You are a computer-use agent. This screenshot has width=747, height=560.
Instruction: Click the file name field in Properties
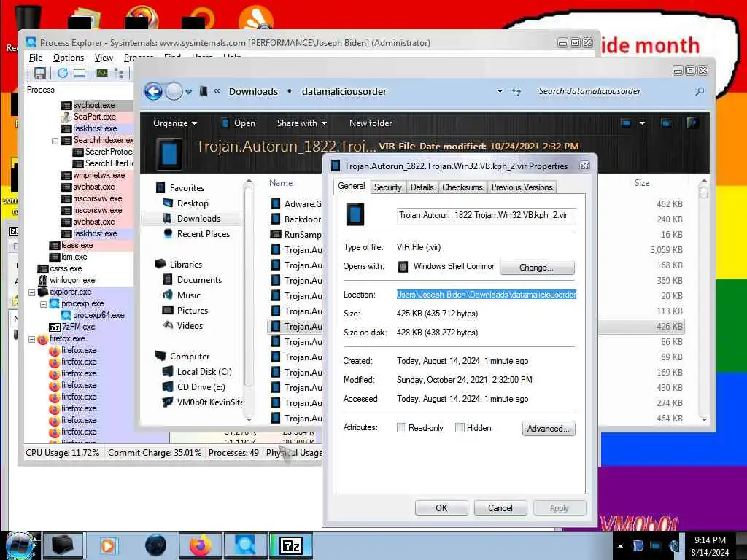pos(485,215)
